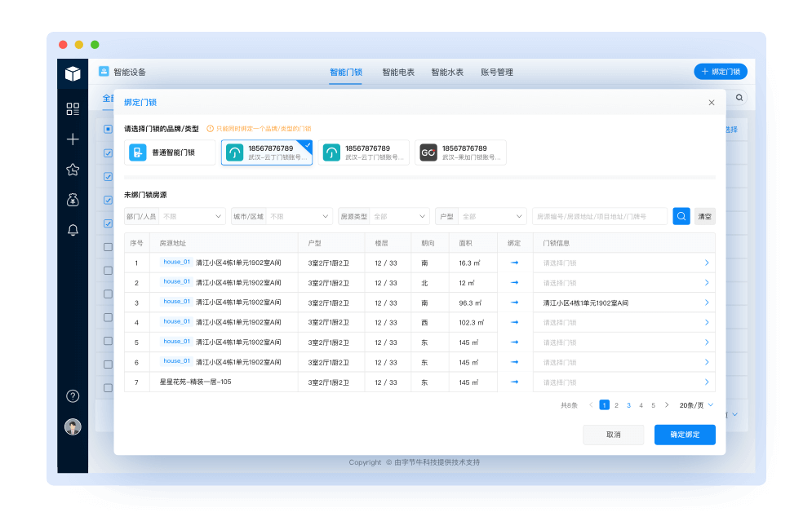The width and height of the screenshot is (812, 530).
Task: Click the user avatar in sidebar
Action: tap(73, 426)
